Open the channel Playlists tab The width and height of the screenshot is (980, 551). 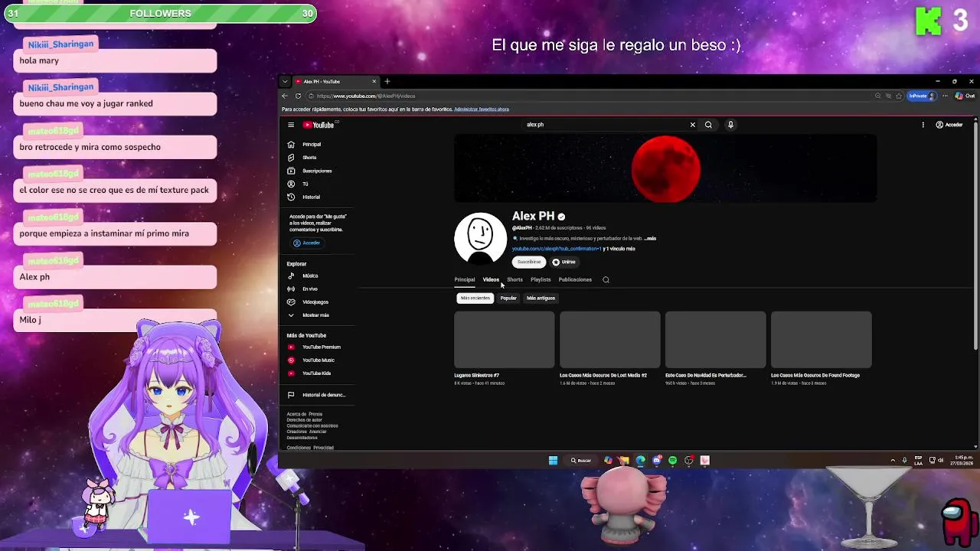tap(541, 280)
